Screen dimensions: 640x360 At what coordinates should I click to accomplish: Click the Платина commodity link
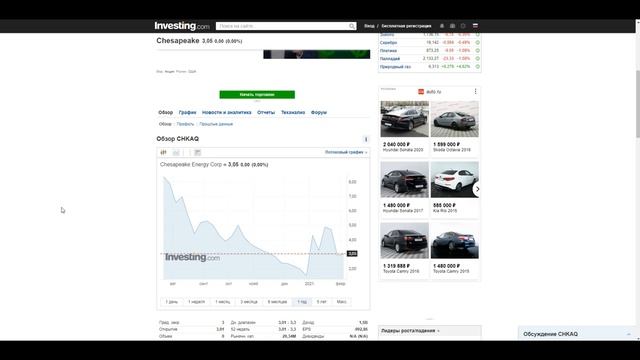tap(388, 51)
